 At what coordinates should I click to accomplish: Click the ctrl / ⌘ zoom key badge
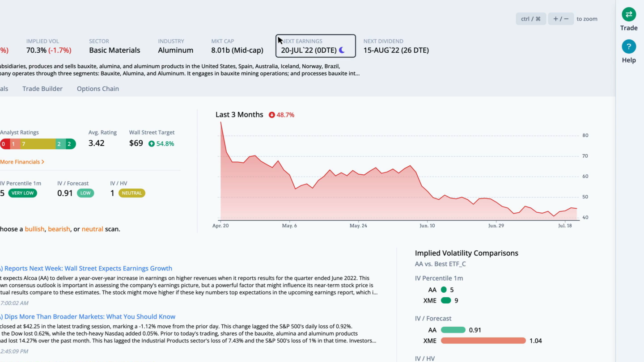(531, 19)
